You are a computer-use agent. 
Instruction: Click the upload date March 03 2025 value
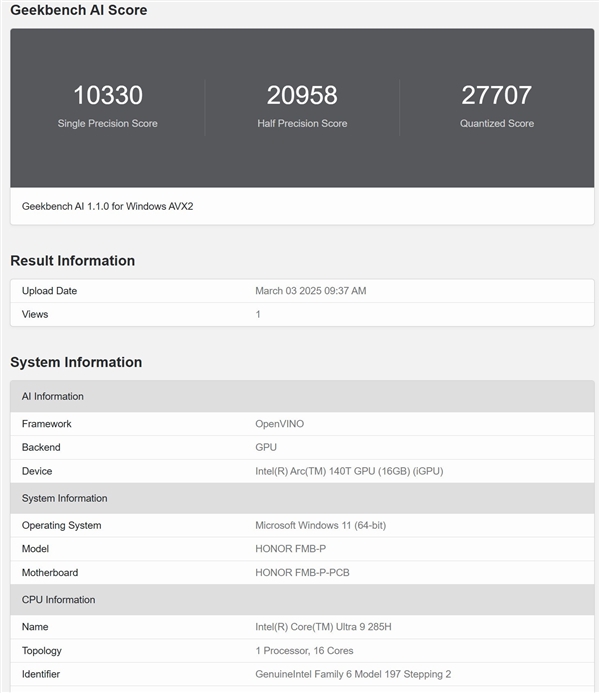point(311,291)
